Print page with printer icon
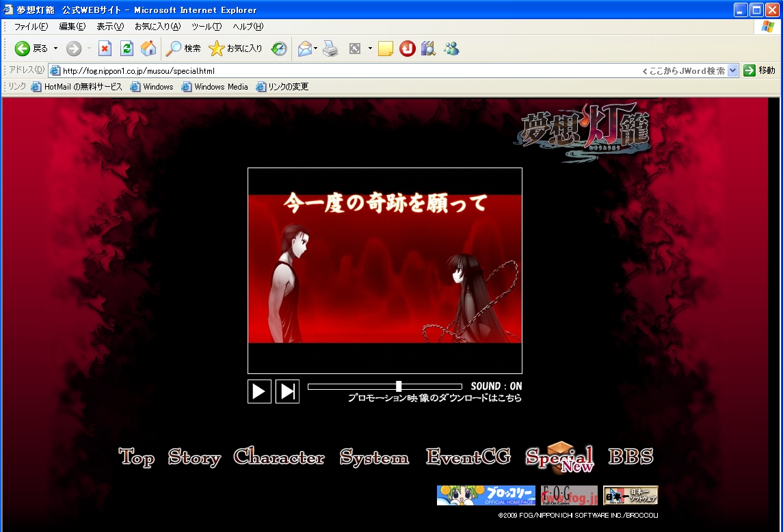This screenshot has width=783, height=532. [330, 49]
